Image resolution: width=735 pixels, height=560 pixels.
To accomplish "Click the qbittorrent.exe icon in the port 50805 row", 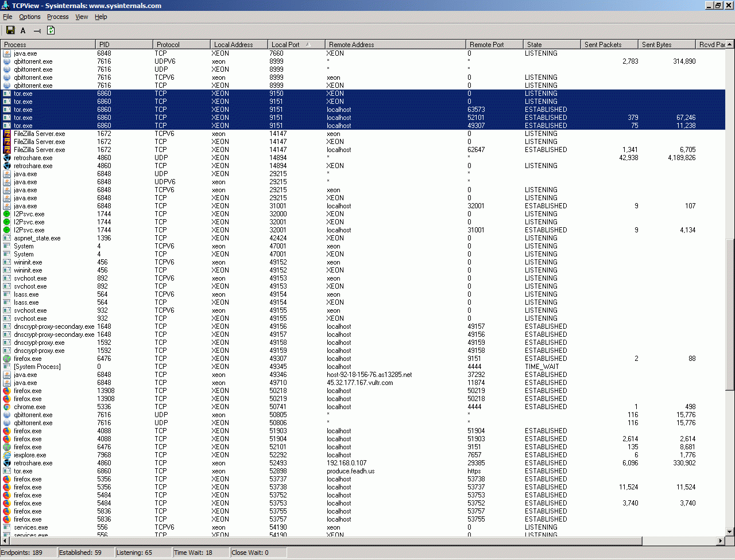I will [x=7, y=415].
